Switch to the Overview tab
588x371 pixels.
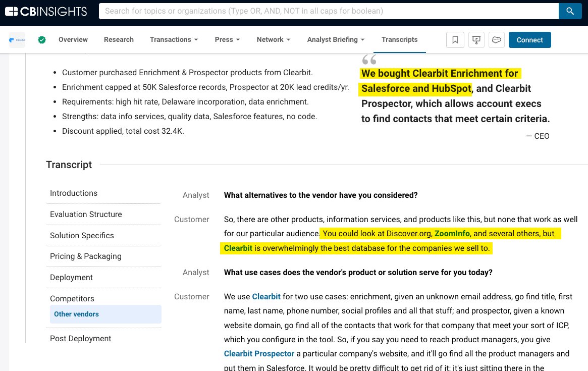(x=73, y=39)
